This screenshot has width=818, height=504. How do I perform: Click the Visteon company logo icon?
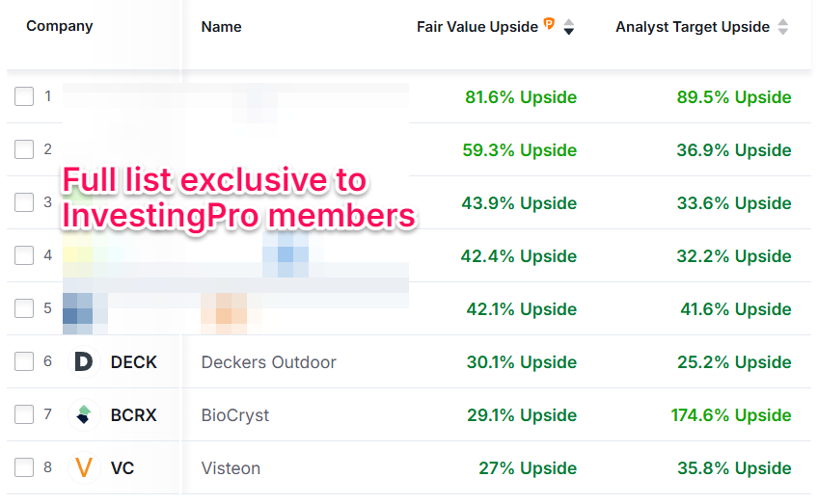[x=84, y=468]
